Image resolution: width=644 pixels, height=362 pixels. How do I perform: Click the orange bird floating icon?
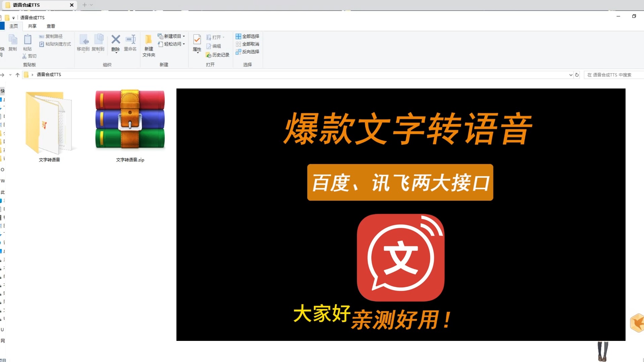click(637, 323)
